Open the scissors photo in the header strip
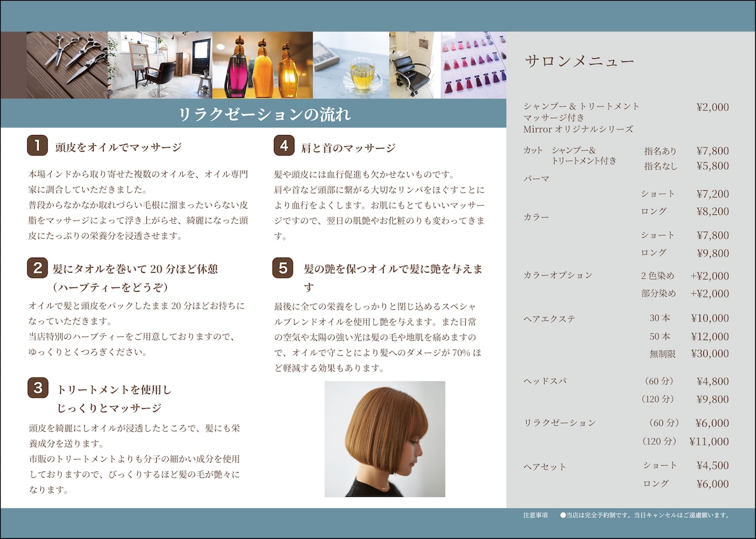756x539 pixels. 67,65
